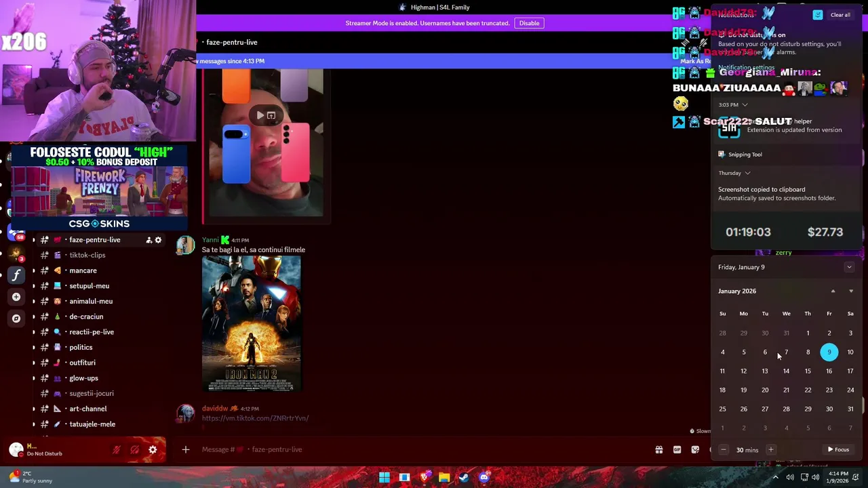Image resolution: width=868 pixels, height=488 pixels.
Task: Select January 9 on the calendar
Action: coord(829,352)
